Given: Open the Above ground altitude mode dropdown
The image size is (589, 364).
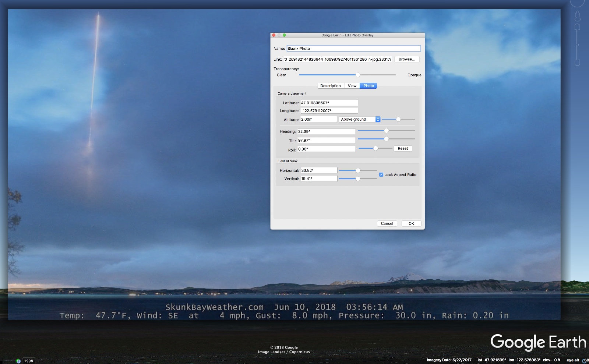Looking at the screenshot, I should (360, 119).
